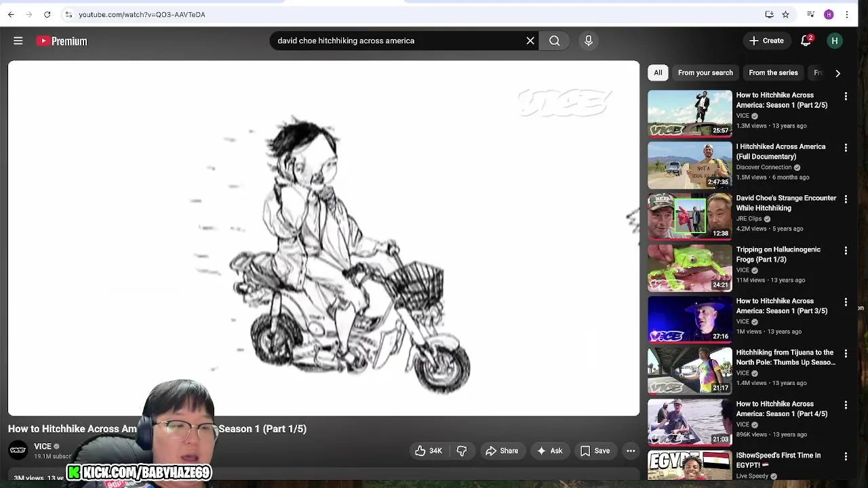Open Hitchhiking from Tijuana thumbnail

[x=690, y=371]
